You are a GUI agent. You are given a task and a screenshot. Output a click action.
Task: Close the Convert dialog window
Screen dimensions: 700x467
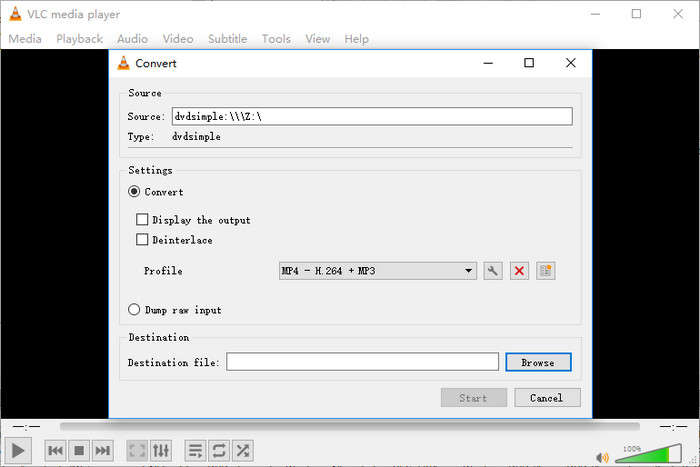[571, 63]
